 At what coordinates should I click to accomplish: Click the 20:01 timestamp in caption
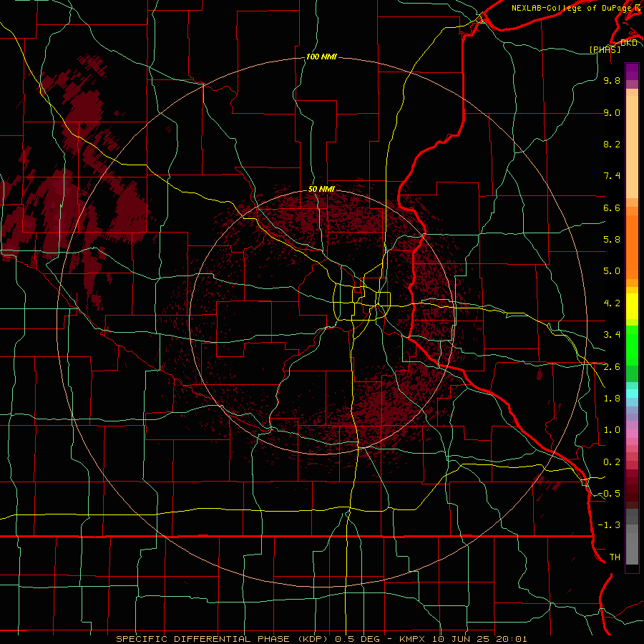[511, 639]
